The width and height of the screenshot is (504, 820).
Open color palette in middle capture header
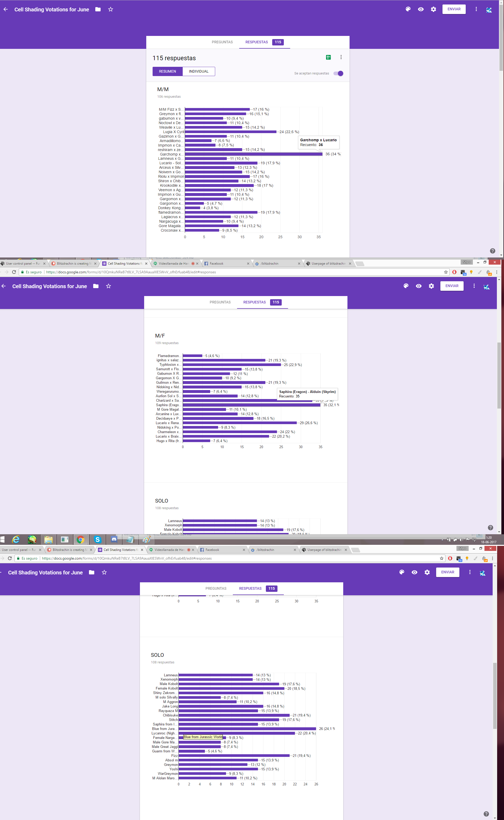click(406, 286)
